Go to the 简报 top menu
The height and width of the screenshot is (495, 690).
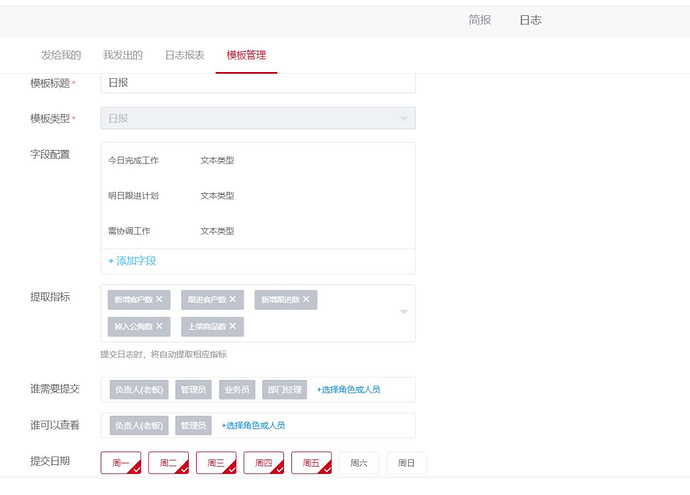[480, 20]
